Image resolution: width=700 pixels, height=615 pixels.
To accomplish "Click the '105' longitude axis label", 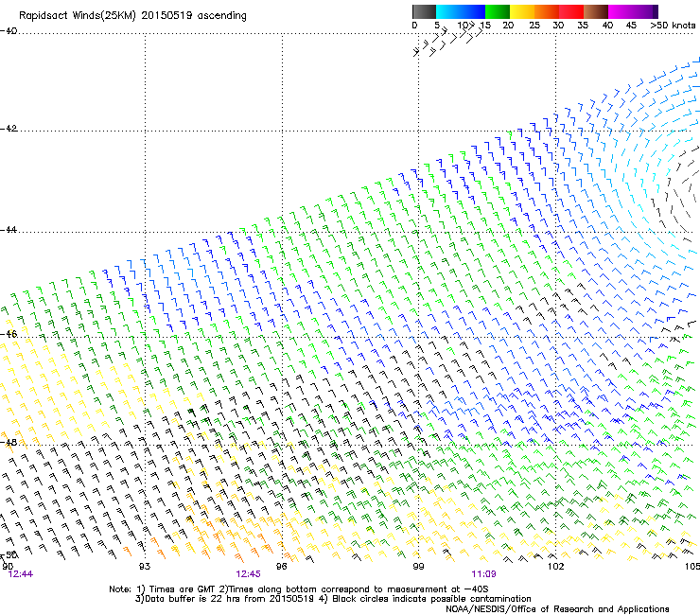I will coord(692,567).
